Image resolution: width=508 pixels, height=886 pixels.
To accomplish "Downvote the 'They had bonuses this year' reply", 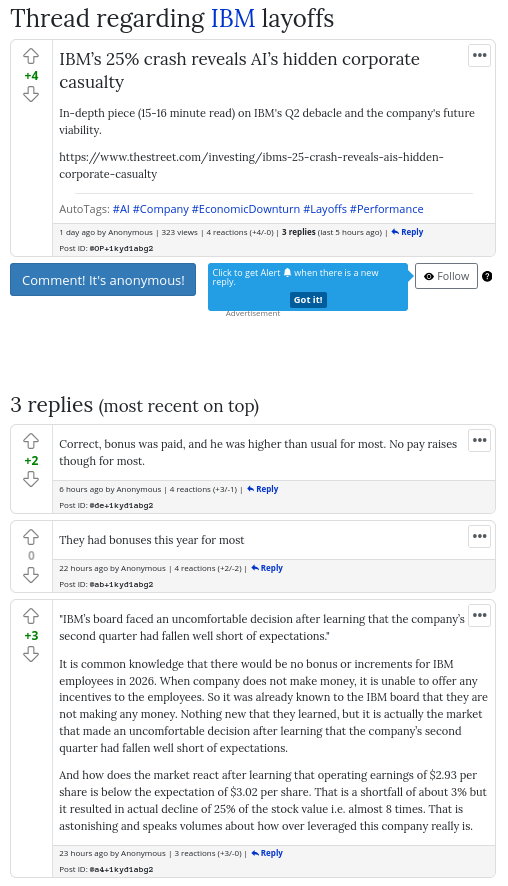I will pos(31,575).
